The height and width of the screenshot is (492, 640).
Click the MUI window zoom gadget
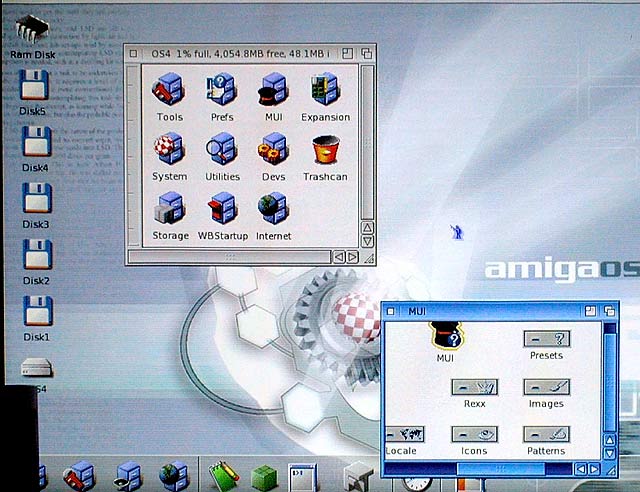[x=590, y=312]
